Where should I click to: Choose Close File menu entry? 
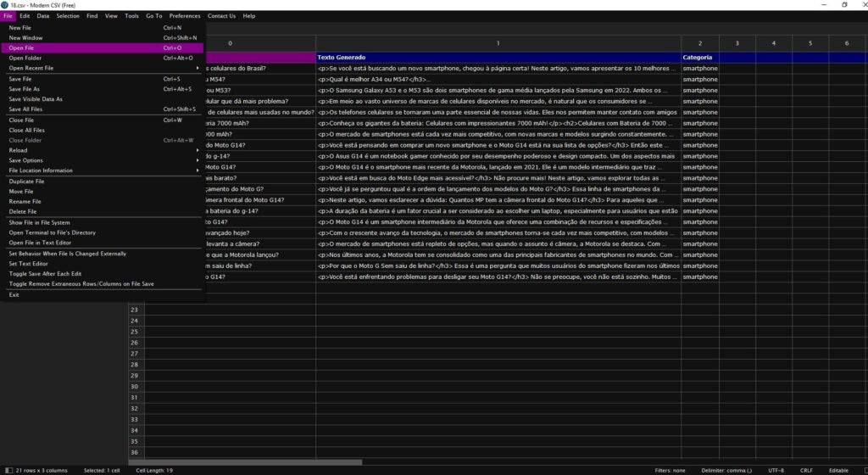102,120
